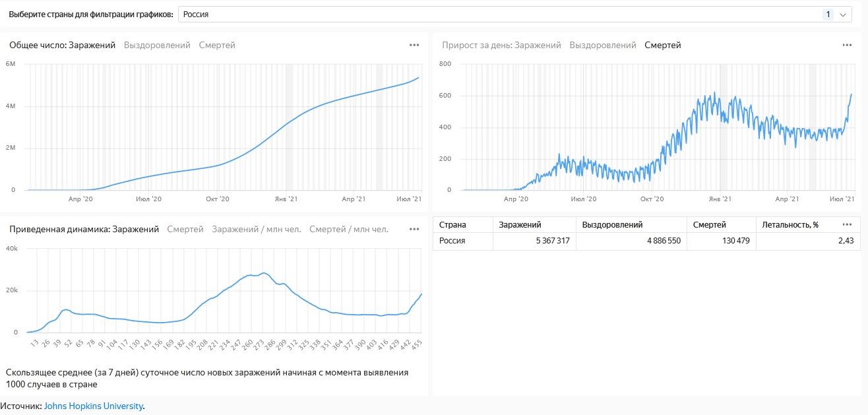Viewport: 868px width, 415px height.
Task: Select Выздоровлений in the daily growth chart
Action: pos(603,45)
